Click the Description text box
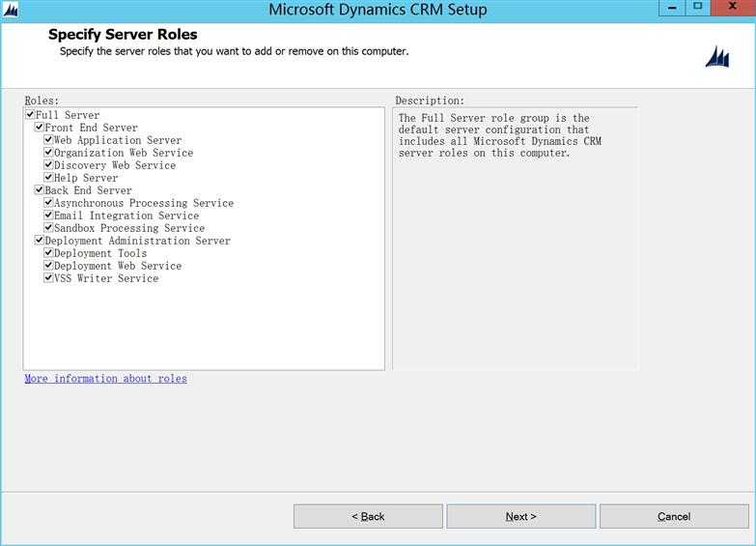Viewport: 756px width, 546px height. click(516, 239)
